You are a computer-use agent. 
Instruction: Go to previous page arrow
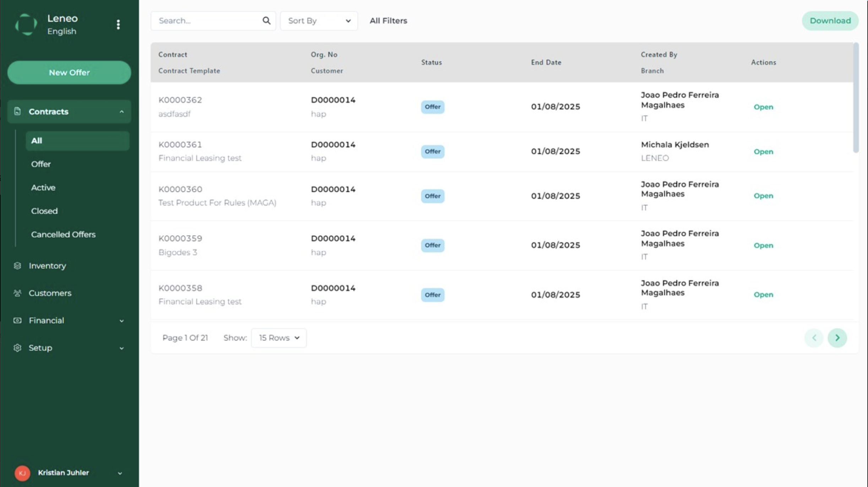pyautogui.click(x=814, y=338)
